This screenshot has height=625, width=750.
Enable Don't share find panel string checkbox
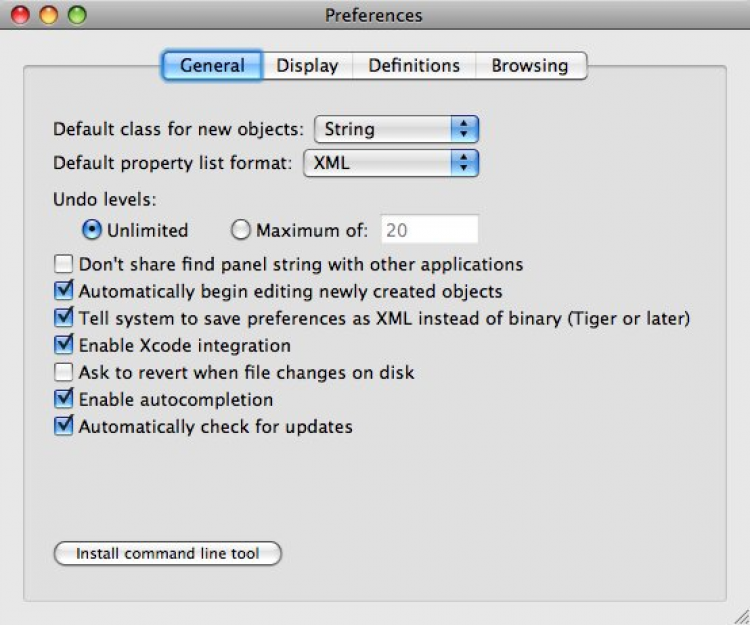click(x=64, y=265)
